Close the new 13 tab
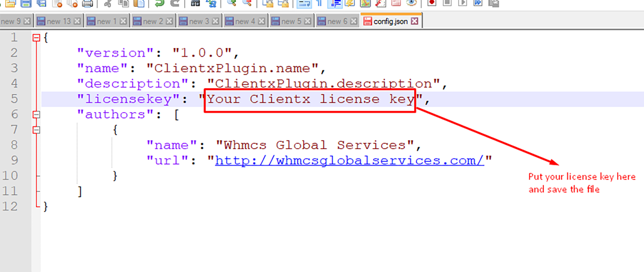The image size is (644, 272). (77, 21)
